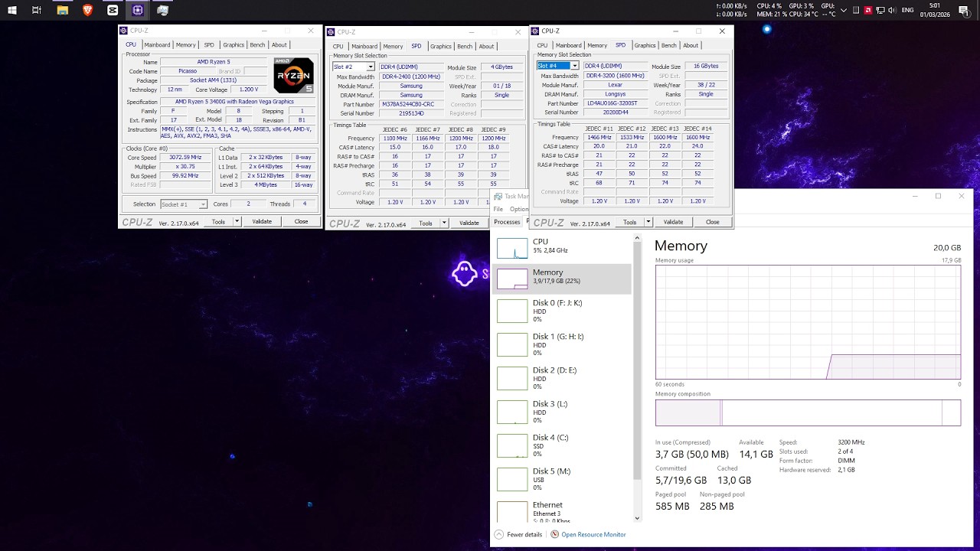Select the Disk 4 (C:) SSD thumbnail
The image size is (980, 551).
tap(512, 445)
